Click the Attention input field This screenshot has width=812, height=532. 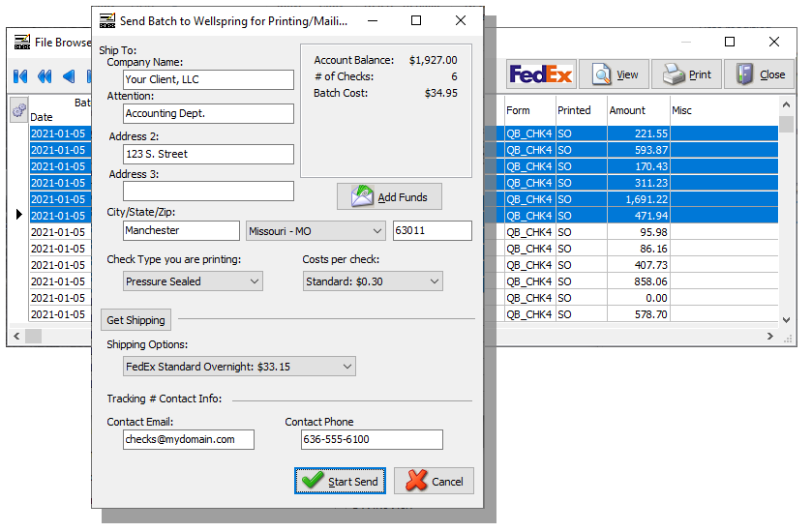208,114
